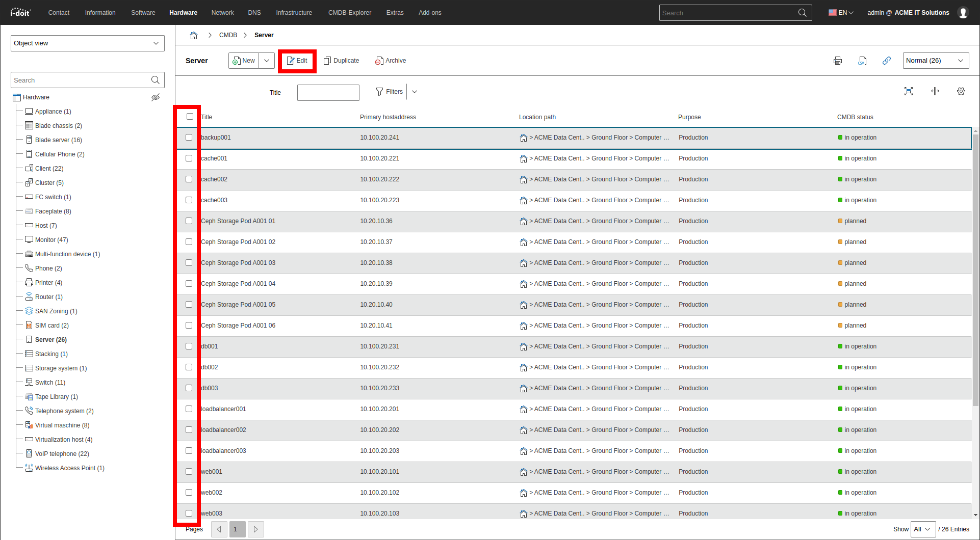Check the backup001 row checkbox
This screenshot has height=540, width=980.
coord(189,138)
